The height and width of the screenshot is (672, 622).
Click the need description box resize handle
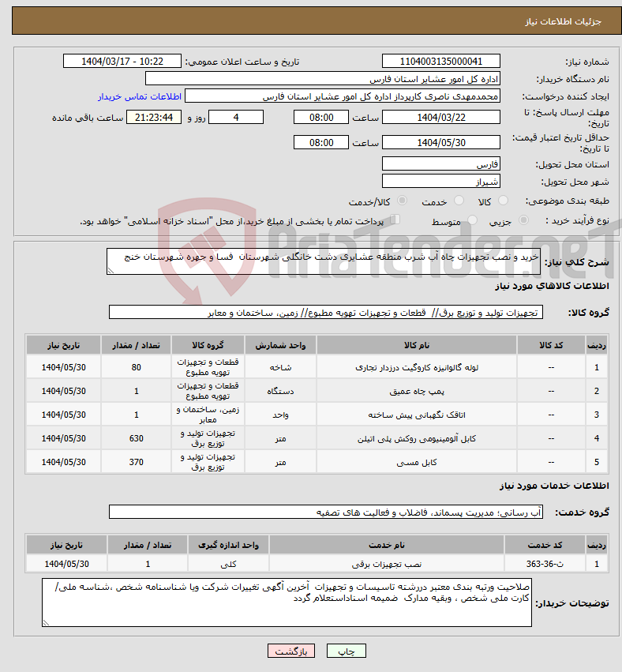[111, 270]
